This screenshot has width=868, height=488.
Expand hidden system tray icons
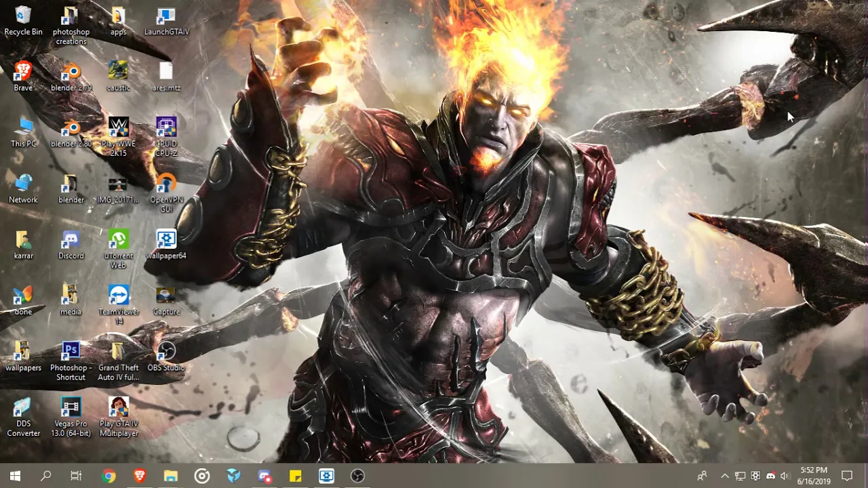[725, 476]
